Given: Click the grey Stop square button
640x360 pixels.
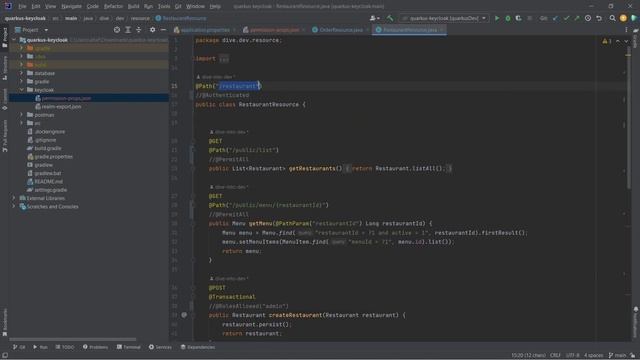Looking at the screenshot, I should click(529, 18).
